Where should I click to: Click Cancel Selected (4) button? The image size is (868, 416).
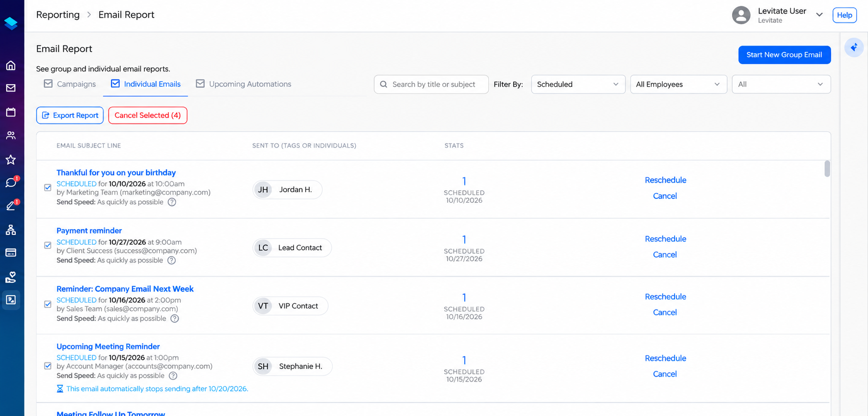(x=147, y=116)
